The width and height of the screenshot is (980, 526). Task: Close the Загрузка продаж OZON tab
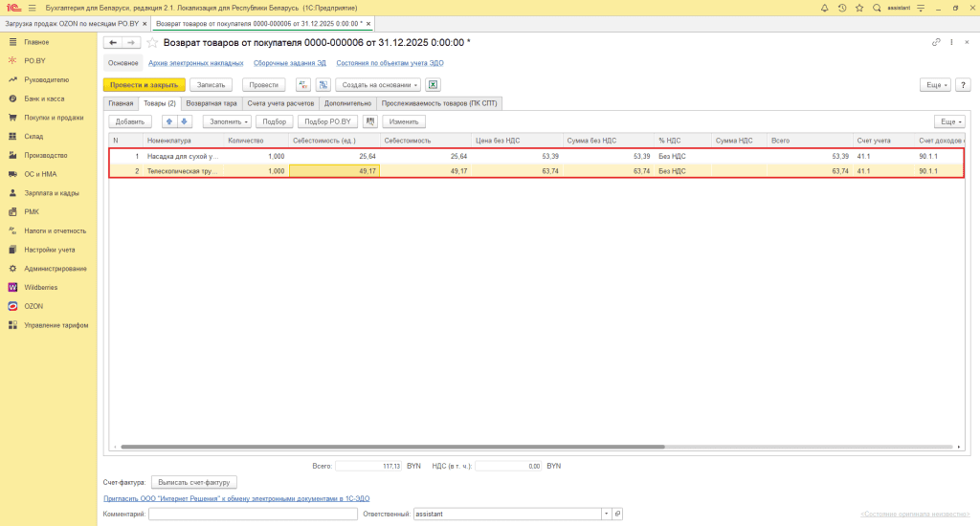pos(145,24)
